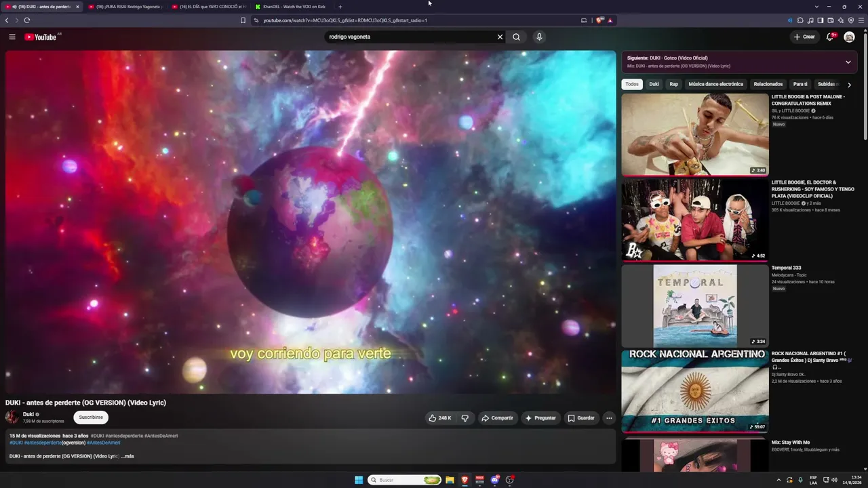
Task: Open the Brave Shields lion icon
Action: click(x=599, y=20)
